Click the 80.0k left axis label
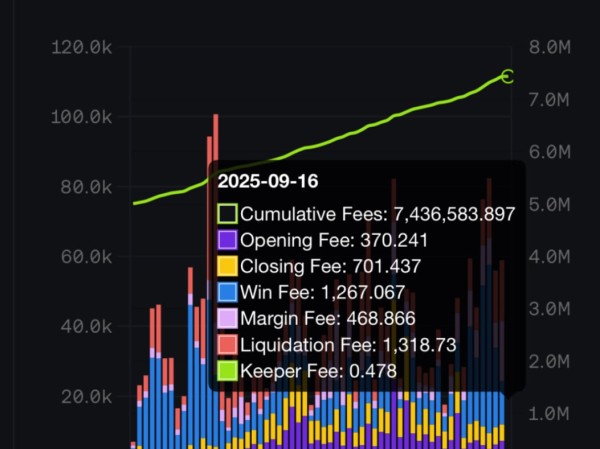This screenshot has height=449, width=600. 86,187
